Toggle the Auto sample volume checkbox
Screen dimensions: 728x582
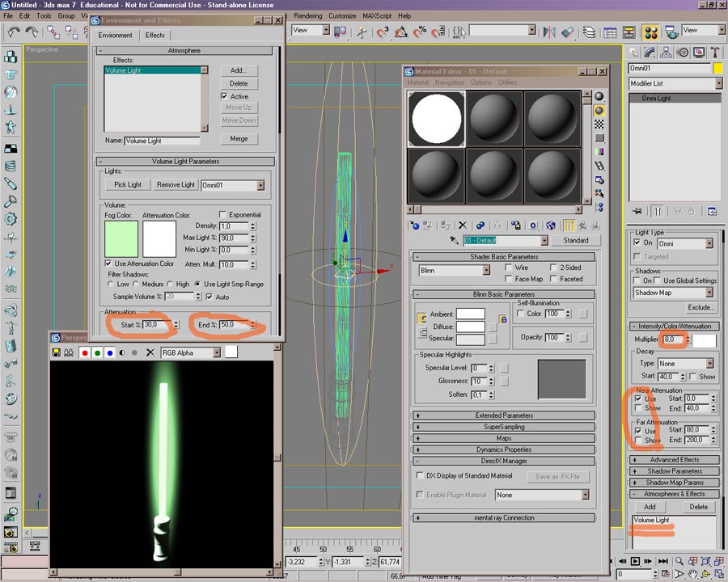coord(210,297)
